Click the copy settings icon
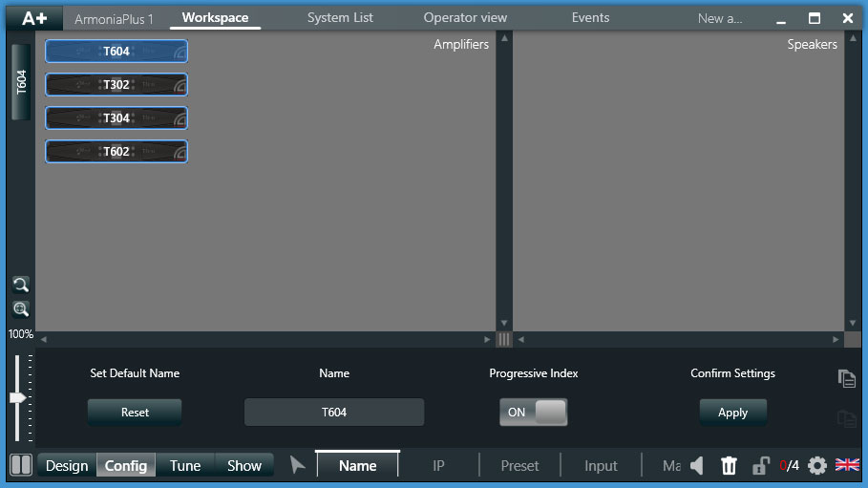The width and height of the screenshot is (868, 488). click(847, 379)
